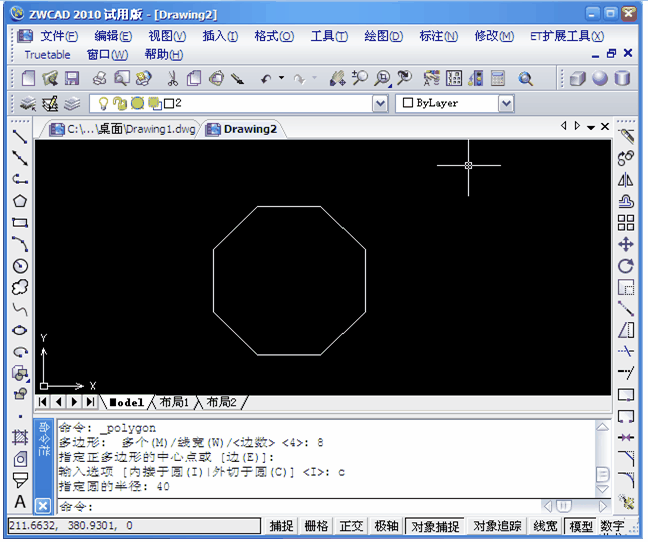Click the New drawing icon
The width and height of the screenshot is (648, 542).
click(28, 78)
